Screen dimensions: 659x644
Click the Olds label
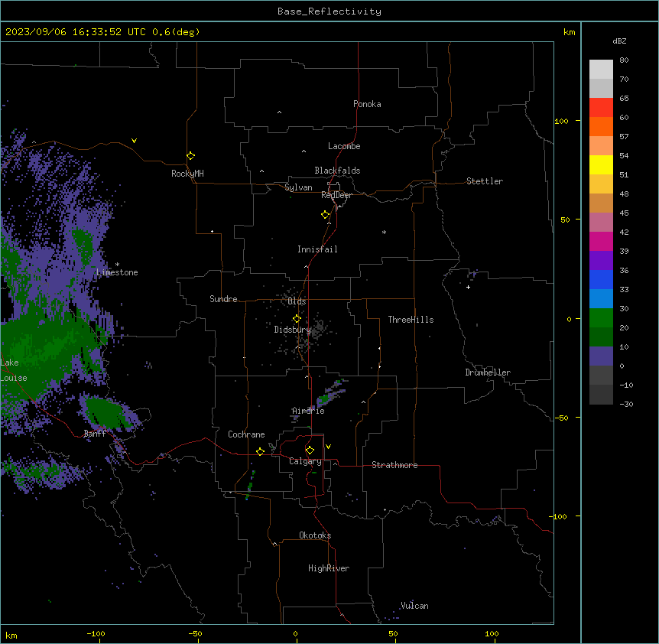click(297, 301)
